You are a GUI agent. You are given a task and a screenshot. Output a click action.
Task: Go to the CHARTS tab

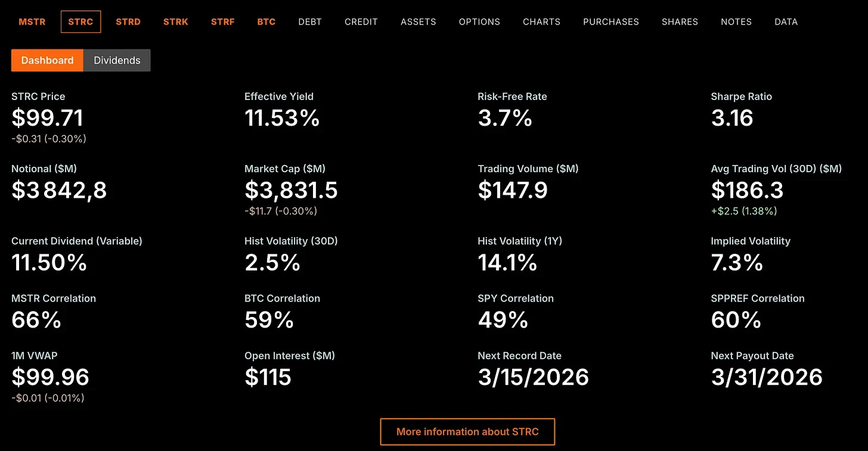pos(541,21)
